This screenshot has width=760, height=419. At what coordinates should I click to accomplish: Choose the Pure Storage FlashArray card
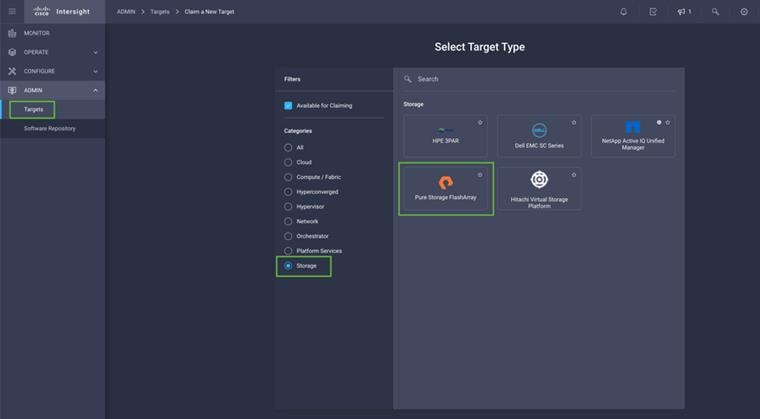(445, 189)
